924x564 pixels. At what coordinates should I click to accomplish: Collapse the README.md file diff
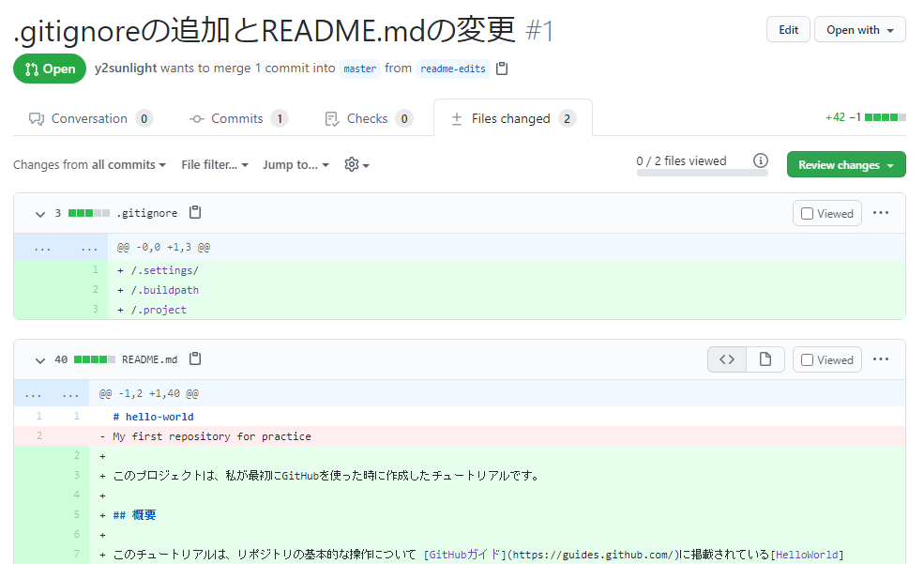40,360
